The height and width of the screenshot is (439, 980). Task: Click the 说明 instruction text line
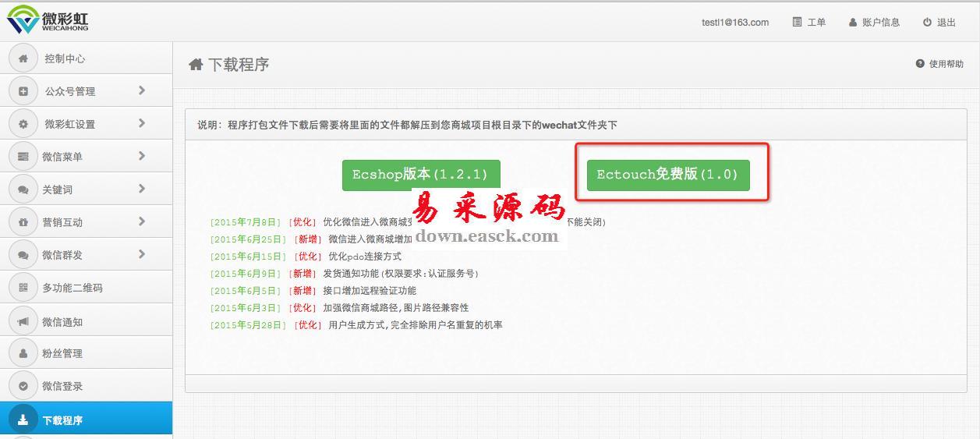click(407, 125)
